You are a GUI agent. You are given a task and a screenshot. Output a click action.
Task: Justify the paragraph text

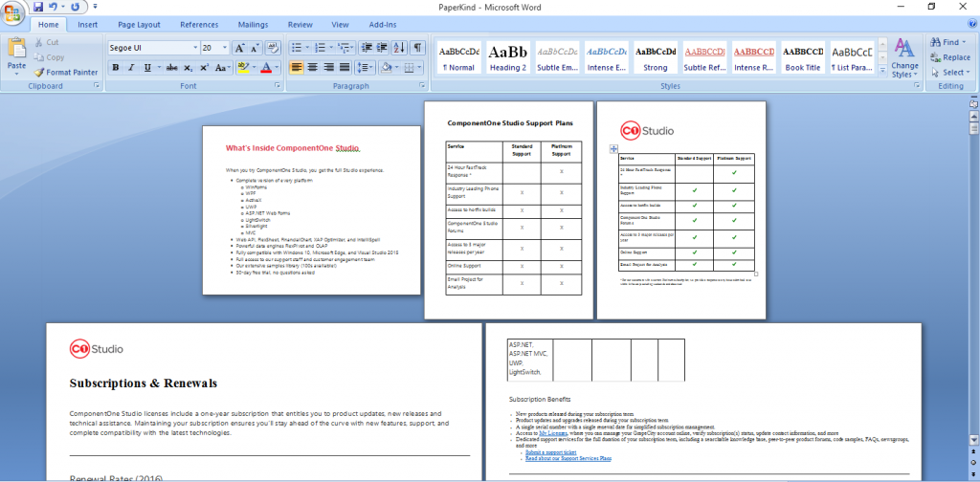pyautogui.click(x=344, y=68)
